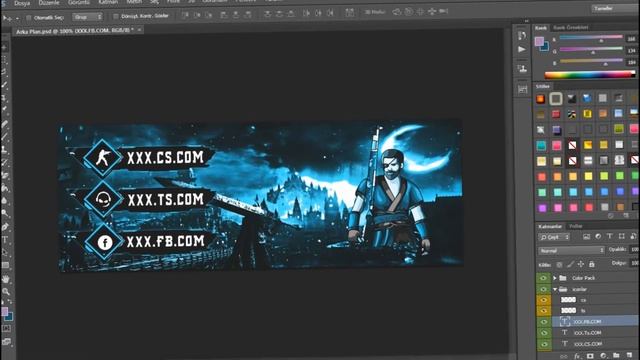640x360 pixels.
Task: Toggle Quick Mask mode icon
Action: coord(6,329)
